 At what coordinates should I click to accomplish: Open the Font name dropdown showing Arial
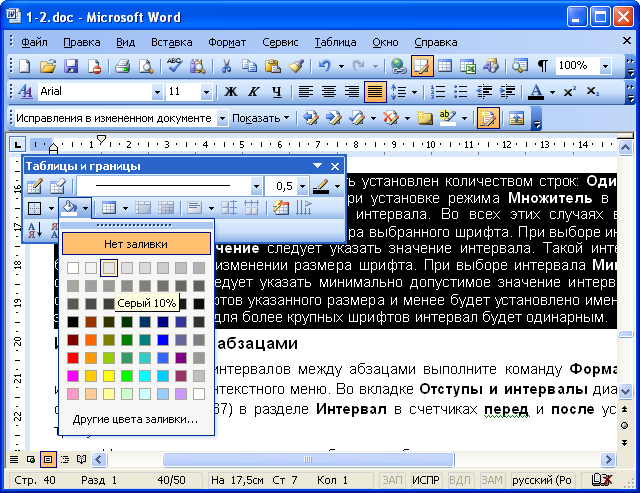coord(157,92)
